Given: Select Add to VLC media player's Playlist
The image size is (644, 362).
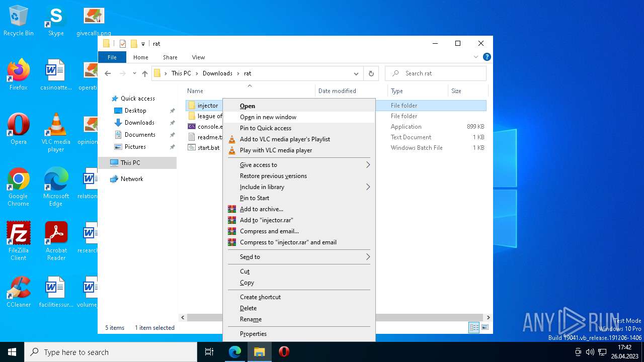Looking at the screenshot, I should click(x=299, y=139).
